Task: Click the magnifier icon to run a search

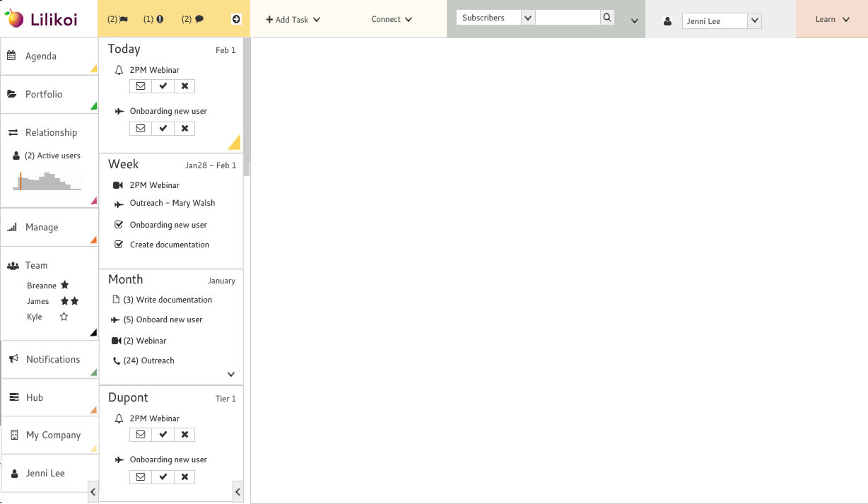Action: click(606, 16)
